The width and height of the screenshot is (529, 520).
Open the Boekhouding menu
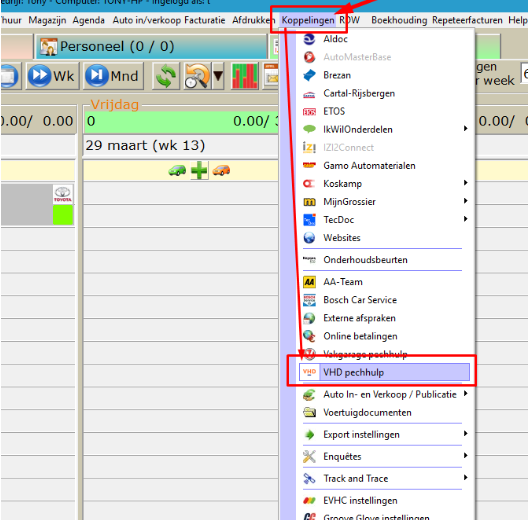(x=399, y=21)
